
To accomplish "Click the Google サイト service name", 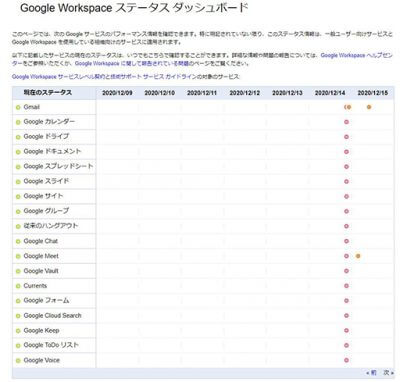I will pos(43,196).
